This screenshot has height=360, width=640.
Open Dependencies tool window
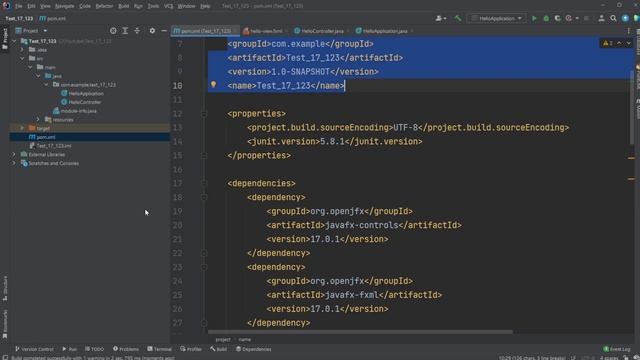(x=253, y=349)
